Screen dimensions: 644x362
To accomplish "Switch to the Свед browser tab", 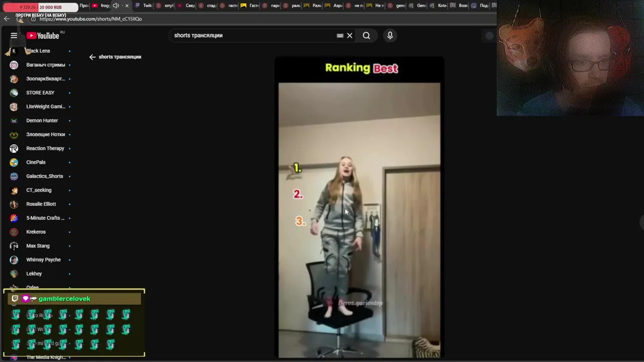I will [x=186, y=6].
